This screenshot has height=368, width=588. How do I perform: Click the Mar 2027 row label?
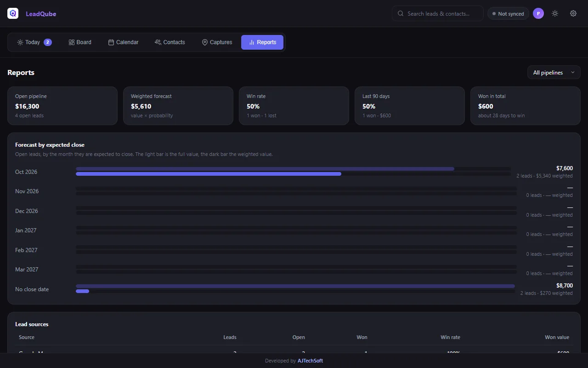pyautogui.click(x=27, y=270)
